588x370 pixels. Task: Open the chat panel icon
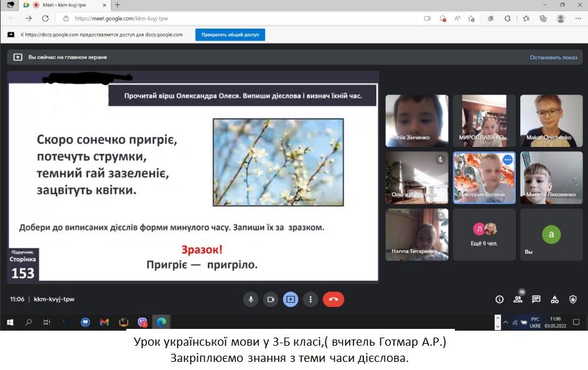536,299
